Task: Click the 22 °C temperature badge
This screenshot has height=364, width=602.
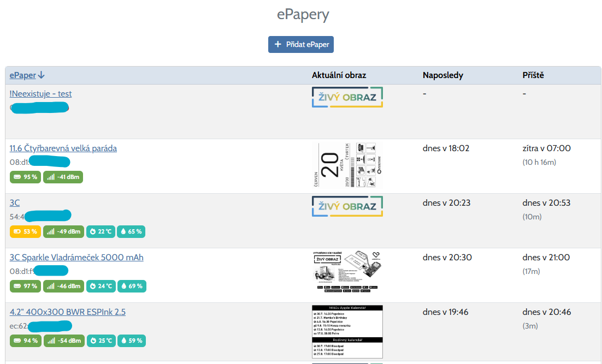Action: 99,231
